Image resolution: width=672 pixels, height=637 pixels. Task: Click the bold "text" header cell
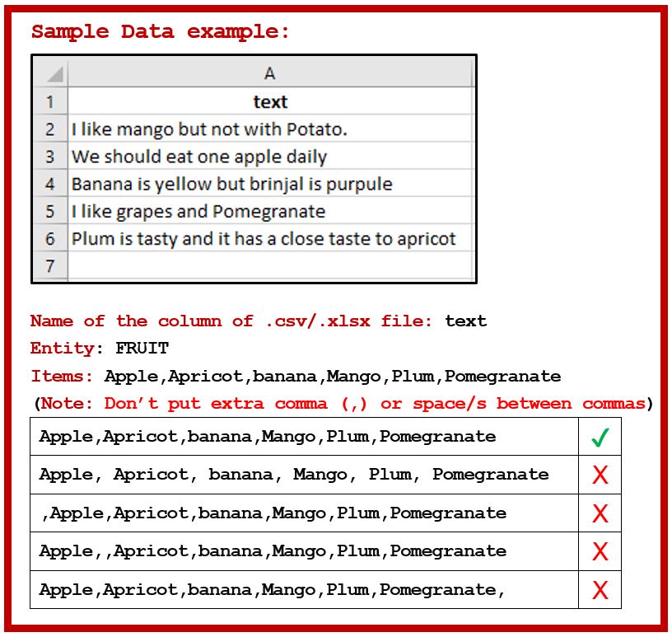[270, 102]
